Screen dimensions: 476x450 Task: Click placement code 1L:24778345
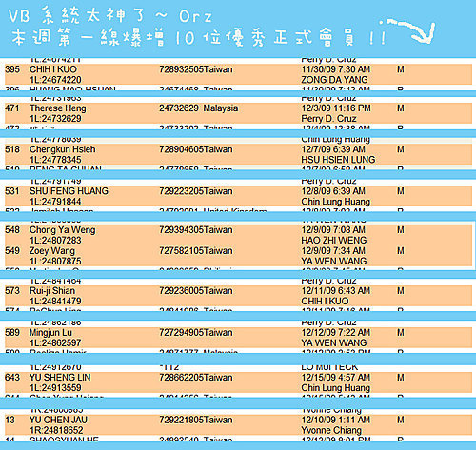(55, 160)
